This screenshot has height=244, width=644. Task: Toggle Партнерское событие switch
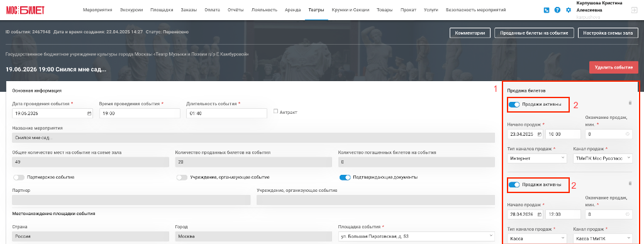[19, 177]
